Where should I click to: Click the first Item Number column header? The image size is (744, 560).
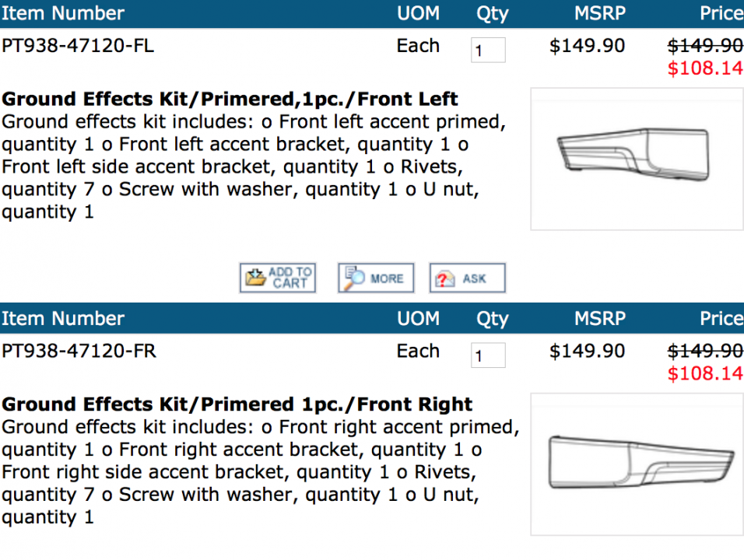tap(62, 13)
